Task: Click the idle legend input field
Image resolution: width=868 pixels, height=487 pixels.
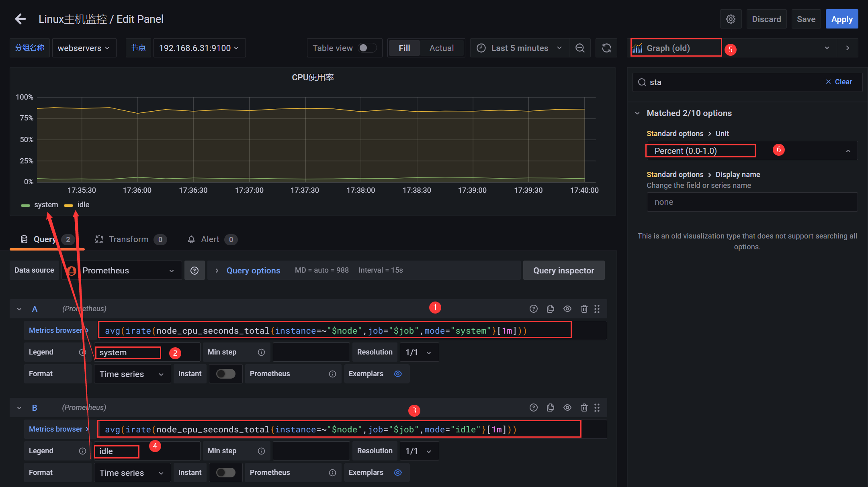Action: click(147, 451)
